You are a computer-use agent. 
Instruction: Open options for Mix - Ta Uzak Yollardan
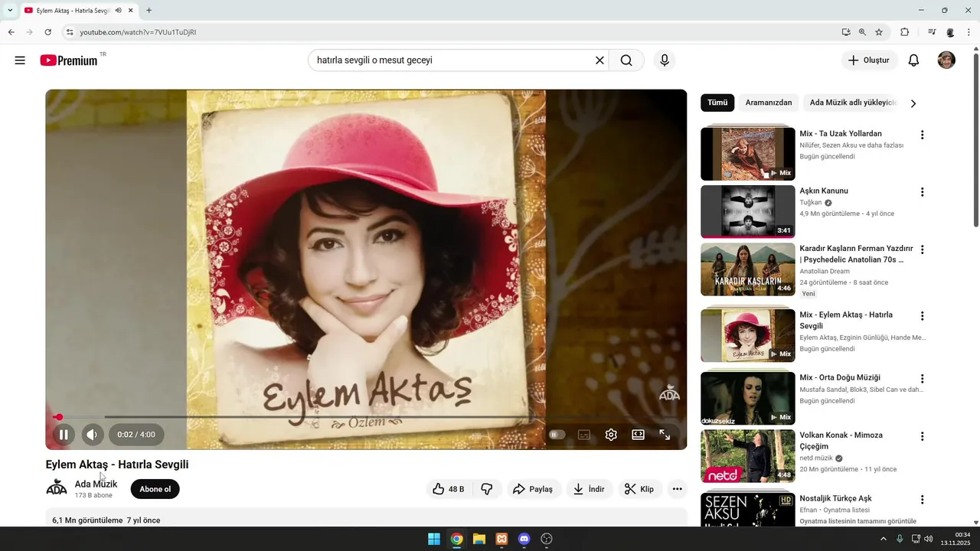pyautogui.click(x=922, y=135)
